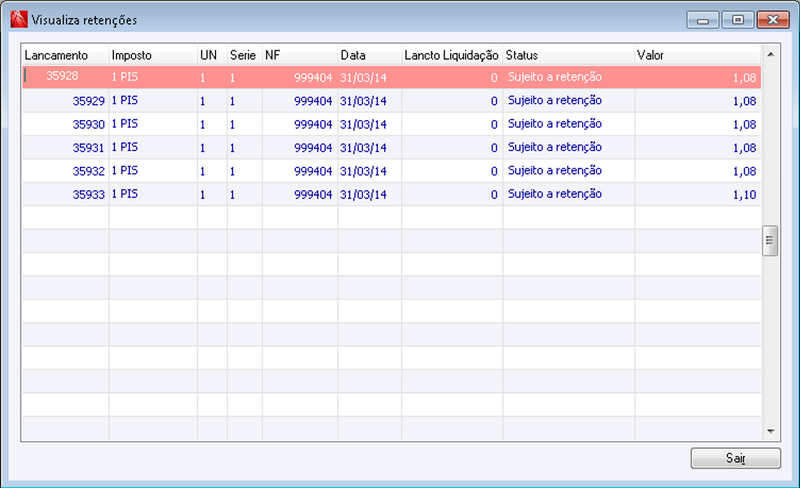800x488 pixels.
Task: Maximize the Visualiza retenções window
Action: (x=738, y=20)
